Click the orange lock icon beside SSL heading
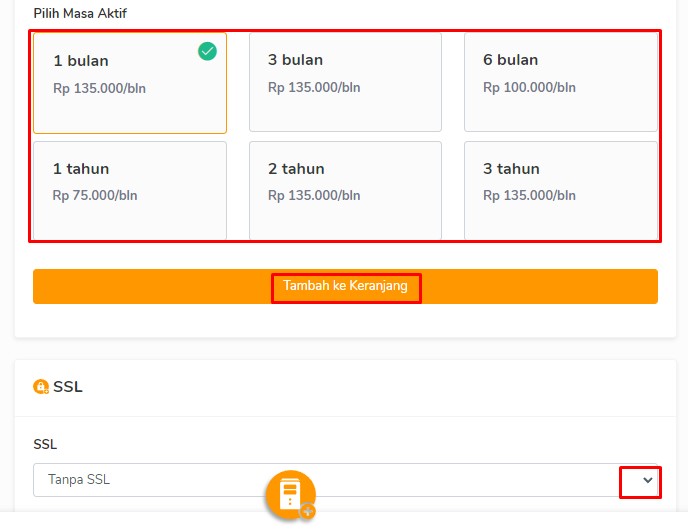The height and width of the screenshot is (532, 688). [41, 387]
